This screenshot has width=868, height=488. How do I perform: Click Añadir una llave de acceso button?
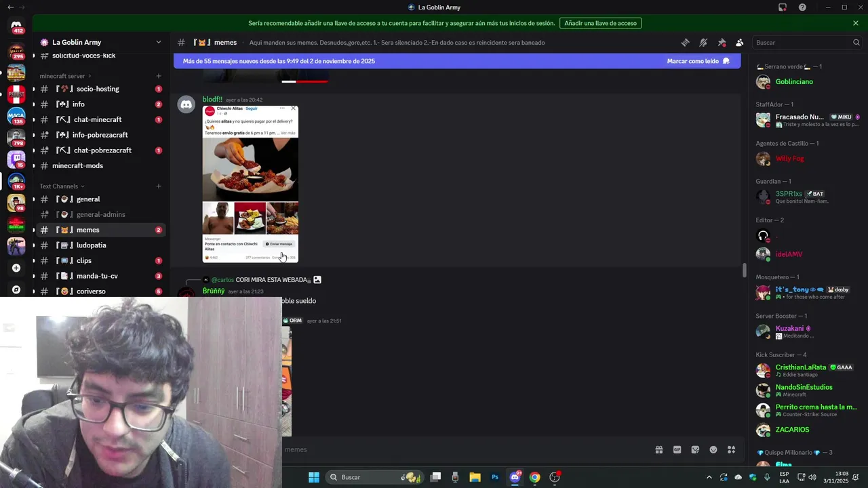(x=600, y=23)
